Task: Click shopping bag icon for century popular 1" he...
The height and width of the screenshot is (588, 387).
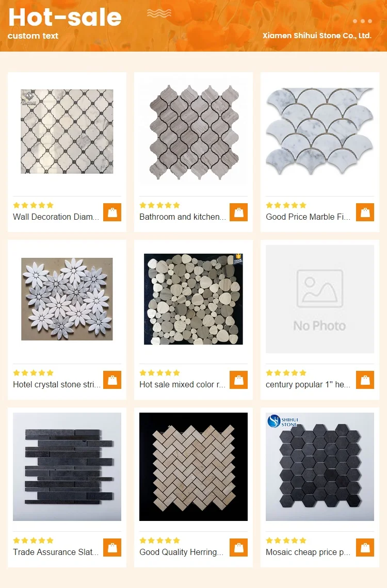Action: [x=365, y=380]
